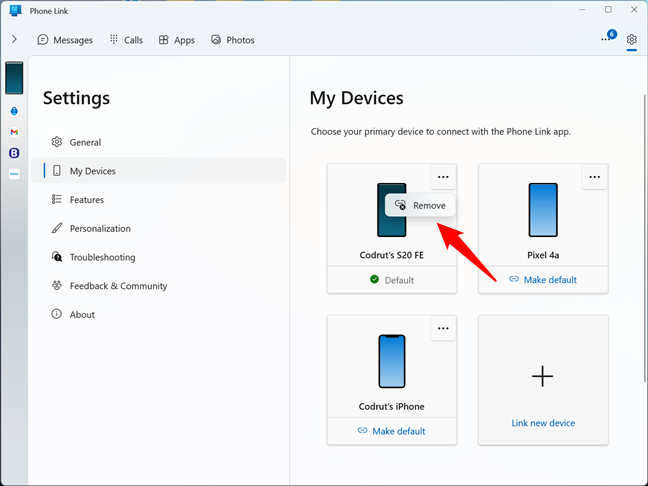
Task: Open Features settings
Action: tap(159, 200)
